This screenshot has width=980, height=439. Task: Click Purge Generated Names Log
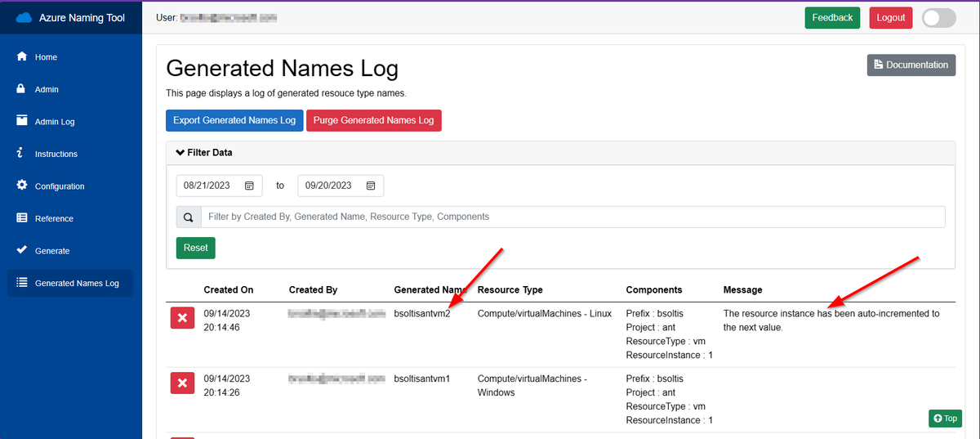pyautogui.click(x=374, y=120)
